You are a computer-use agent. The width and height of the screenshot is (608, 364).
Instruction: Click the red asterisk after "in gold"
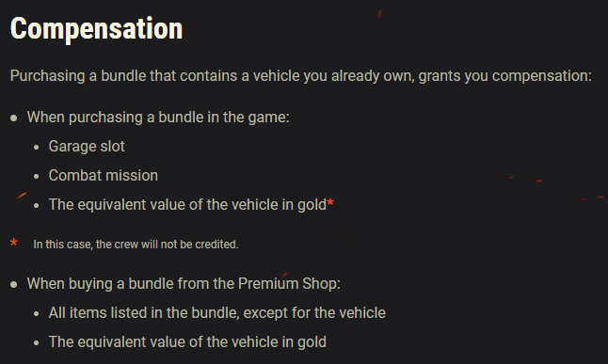(x=330, y=202)
